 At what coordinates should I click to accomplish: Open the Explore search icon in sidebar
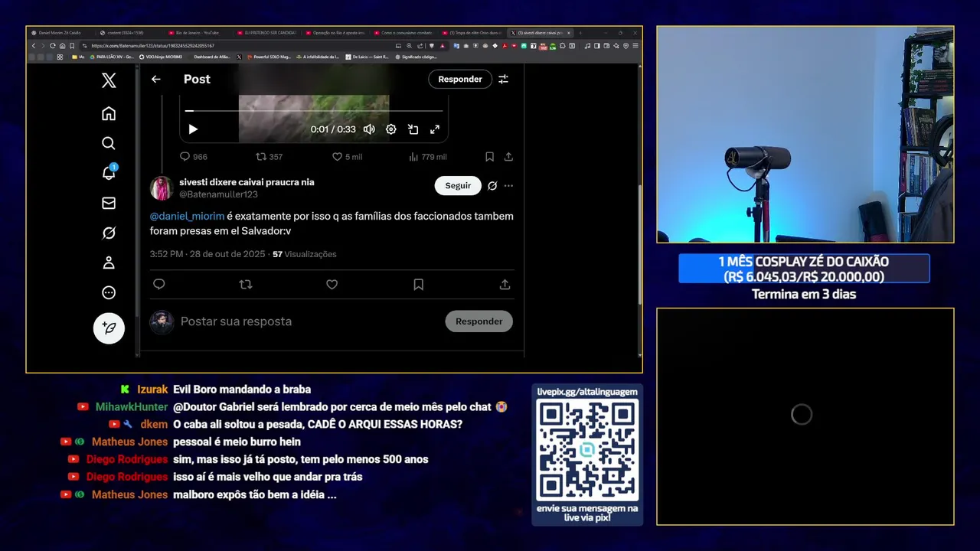pyautogui.click(x=109, y=143)
